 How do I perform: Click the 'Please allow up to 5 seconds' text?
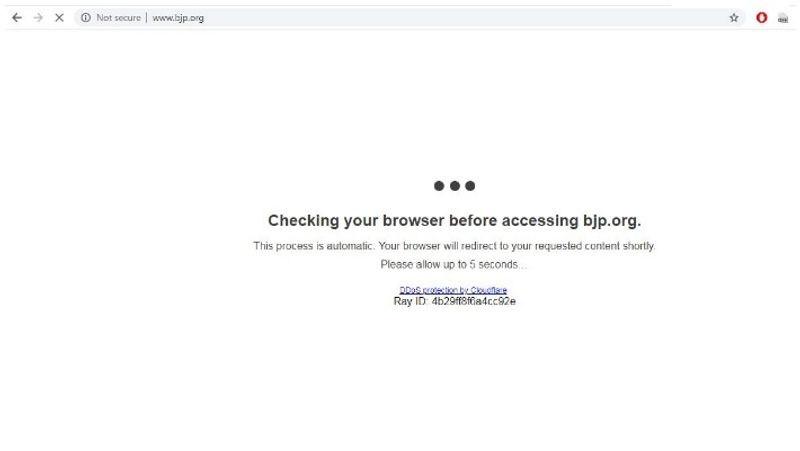454,264
